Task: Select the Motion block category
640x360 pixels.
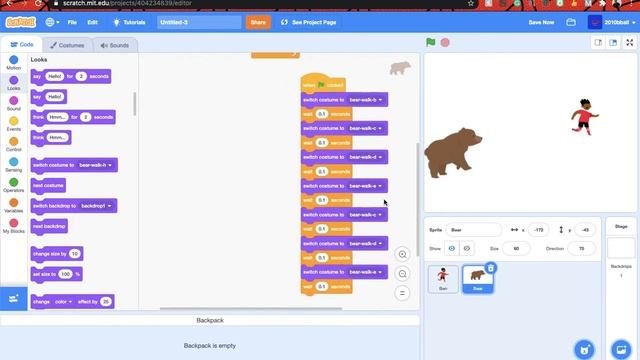Action: coord(13,63)
